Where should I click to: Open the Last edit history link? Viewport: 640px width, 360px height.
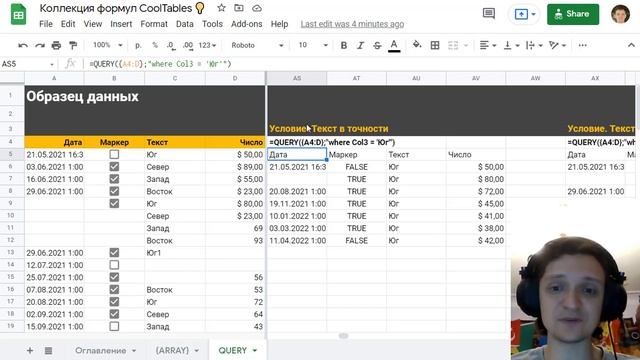[352, 24]
